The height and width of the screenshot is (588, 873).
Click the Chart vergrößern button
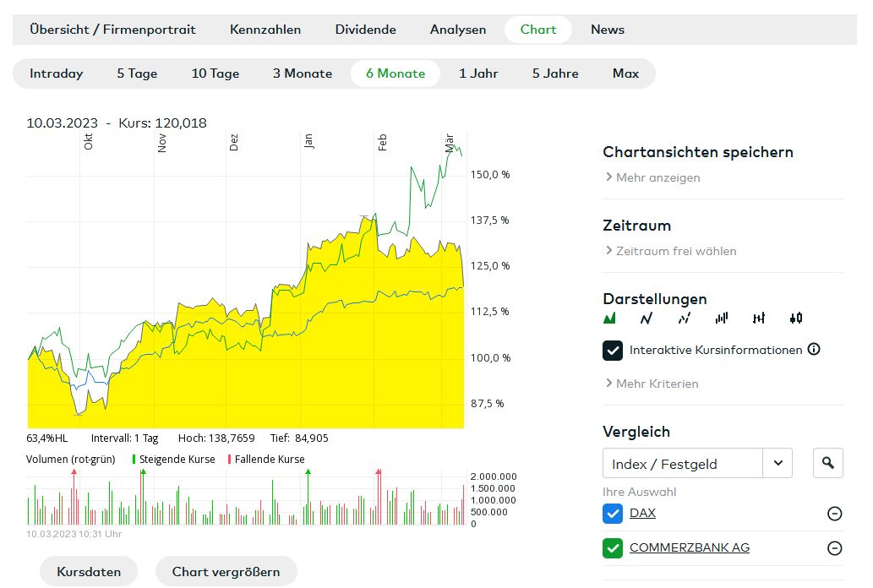click(x=226, y=572)
